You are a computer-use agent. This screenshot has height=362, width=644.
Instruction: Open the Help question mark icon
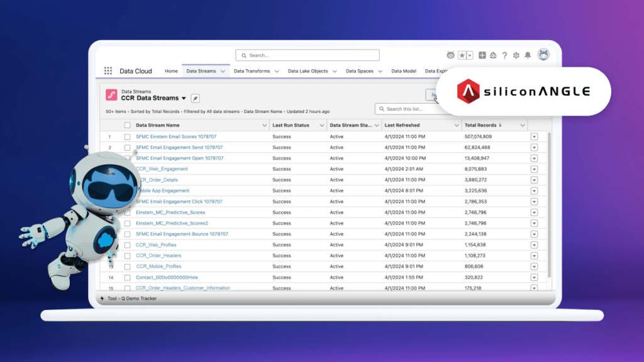505,55
